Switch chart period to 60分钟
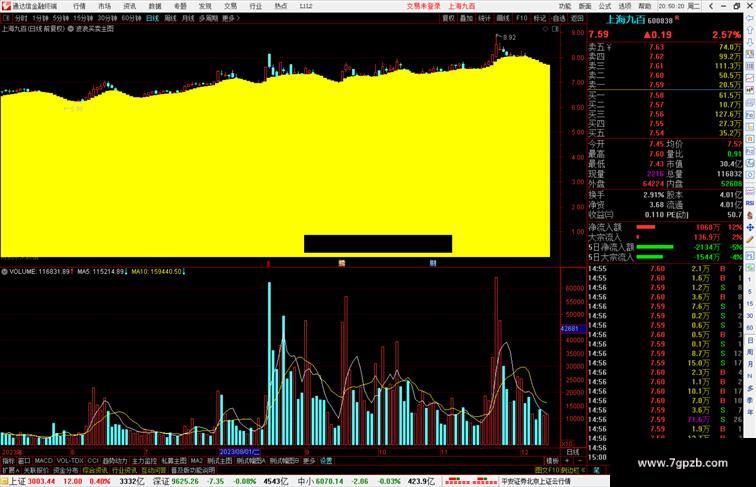This screenshot has height=487, width=756. coord(131,18)
